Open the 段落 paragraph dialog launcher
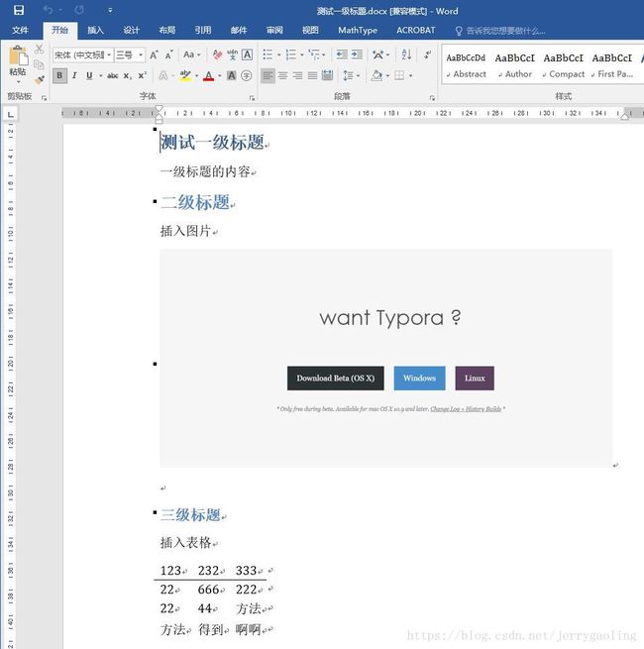The width and height of the screenshot is (644, 649). 432,98
